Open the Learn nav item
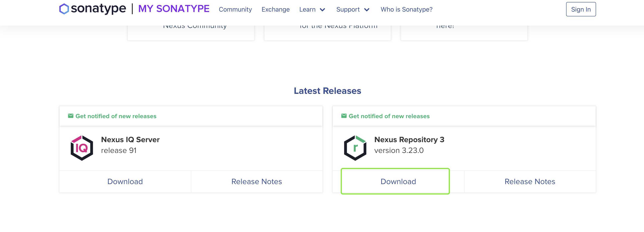This screenshot has width=644, height=232. pyautogui.click(x=307, y=9)
